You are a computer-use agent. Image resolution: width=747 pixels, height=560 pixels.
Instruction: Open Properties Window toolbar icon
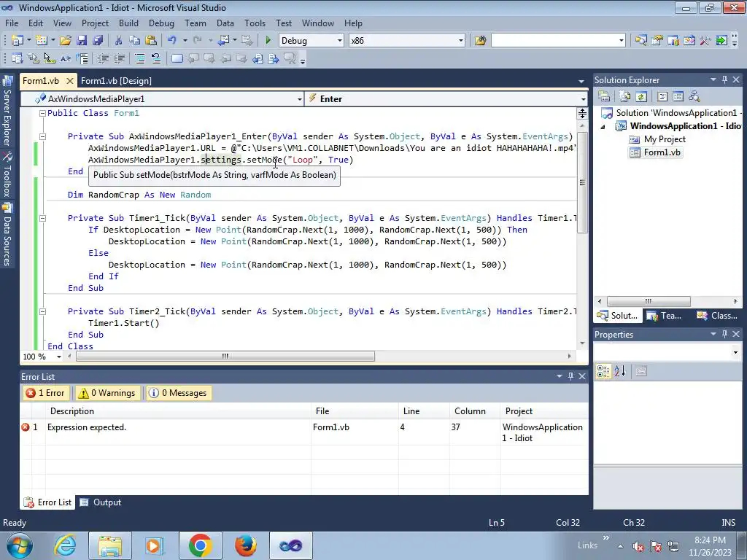click(657, 41)
